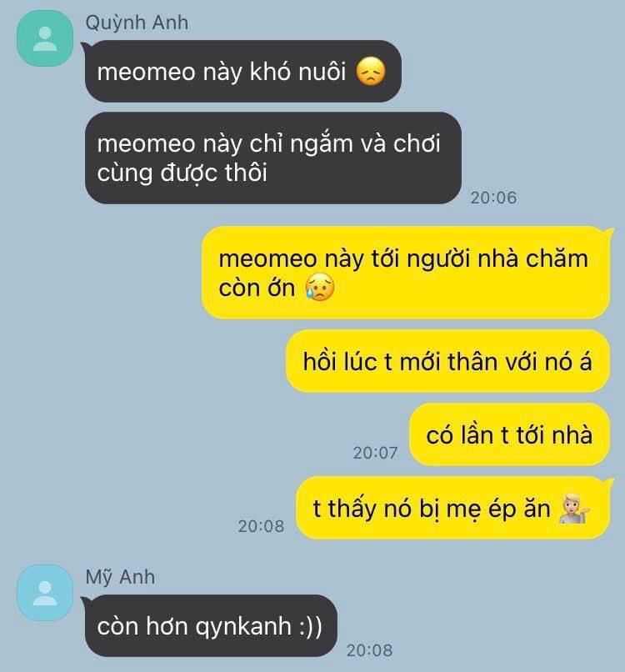
Task: Select message 'còn hơn qynkanh :))'
Action: pyautogui.click(x=211, y=625)
